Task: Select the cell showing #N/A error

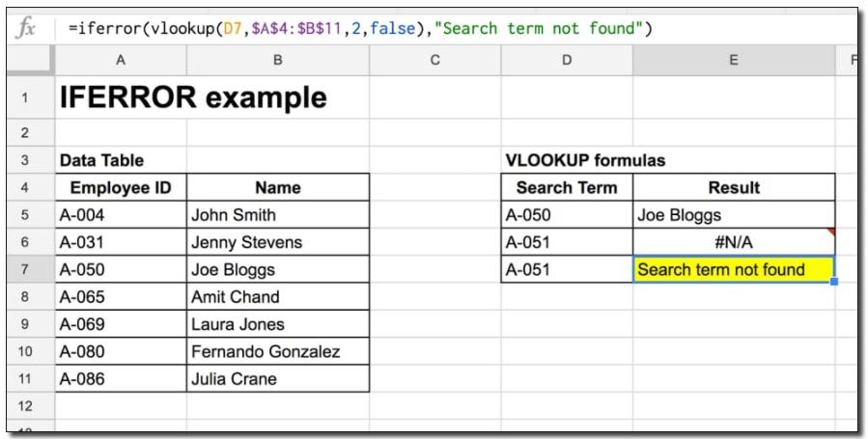Action: pyautogui.click(x=734, y=243)
